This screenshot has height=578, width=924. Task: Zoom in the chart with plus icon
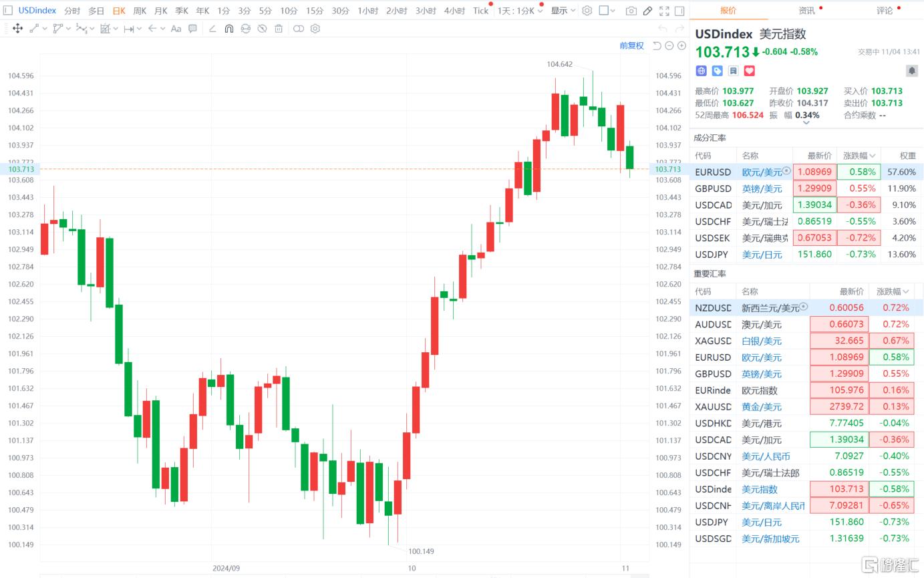pyautogui.click(x=681, y=45)
